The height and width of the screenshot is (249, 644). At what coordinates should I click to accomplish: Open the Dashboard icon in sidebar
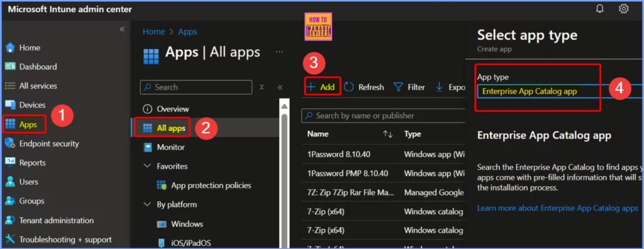[x=10, y=67]
